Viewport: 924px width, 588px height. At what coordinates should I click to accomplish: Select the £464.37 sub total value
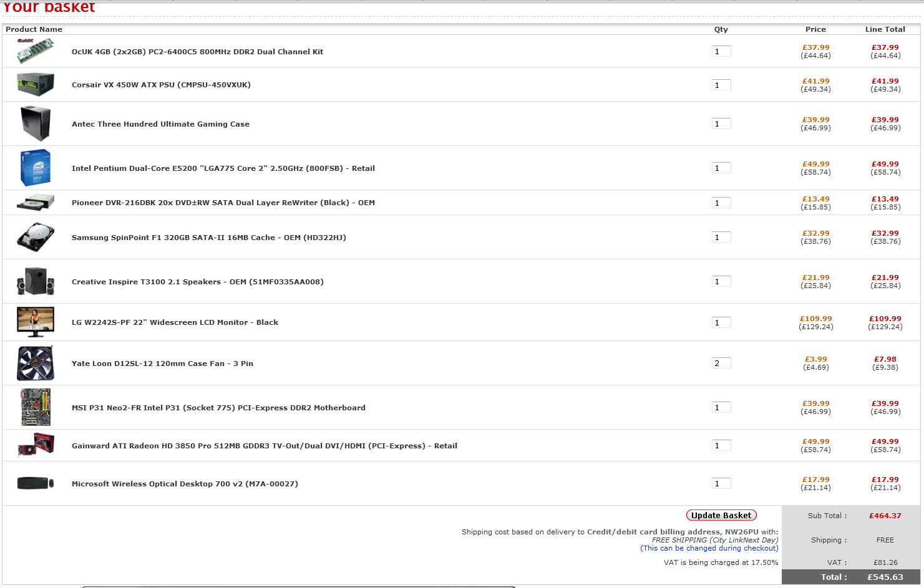tap(885, 516)
